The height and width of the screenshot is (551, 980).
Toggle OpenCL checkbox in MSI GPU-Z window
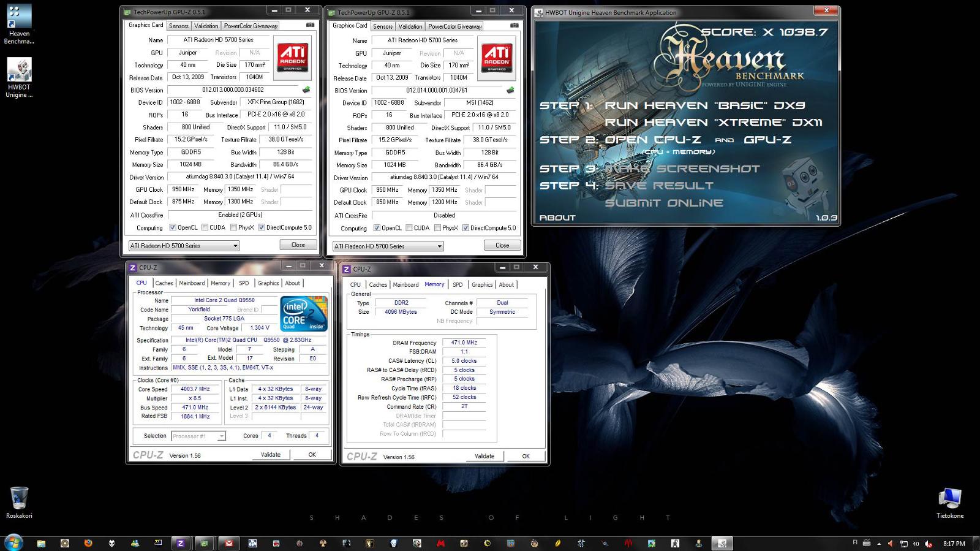(377, 228)
